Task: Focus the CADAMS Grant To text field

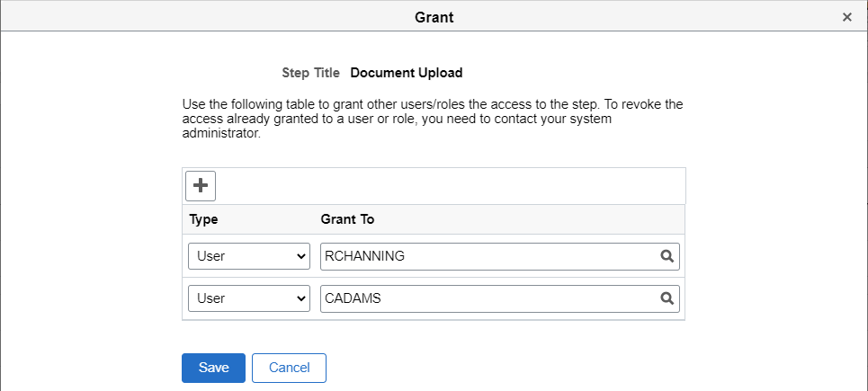Action: 486,298
